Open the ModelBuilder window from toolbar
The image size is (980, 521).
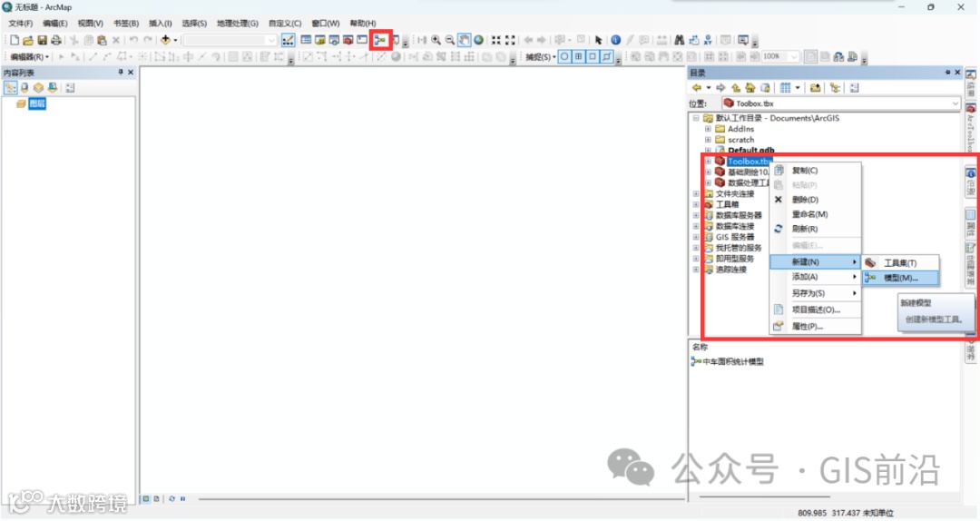[x=380, y=40]
